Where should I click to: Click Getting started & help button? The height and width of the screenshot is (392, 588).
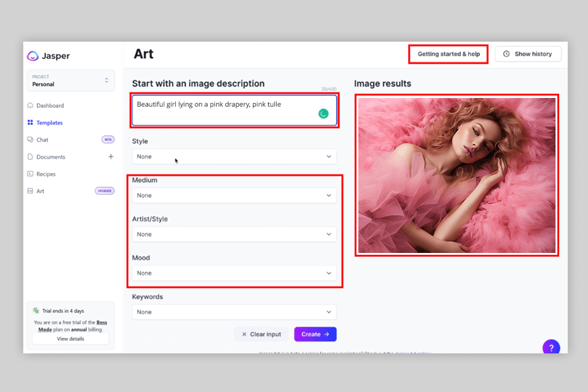pos(448,54)
